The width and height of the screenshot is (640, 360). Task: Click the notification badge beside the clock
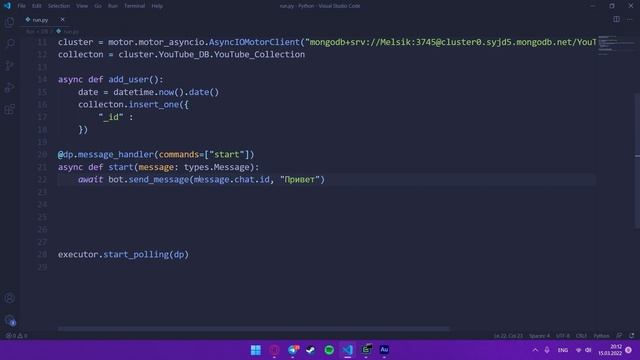click(629, 350)
